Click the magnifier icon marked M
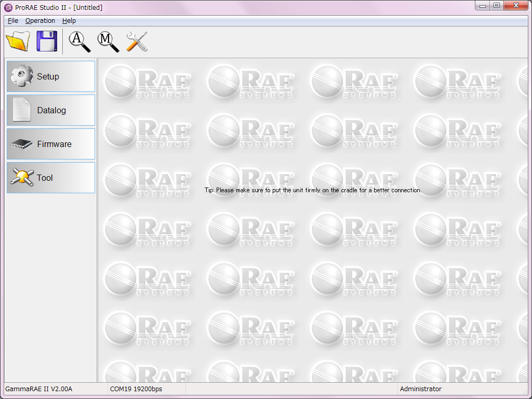The image size is (532, 399). (x=108, y=42)
